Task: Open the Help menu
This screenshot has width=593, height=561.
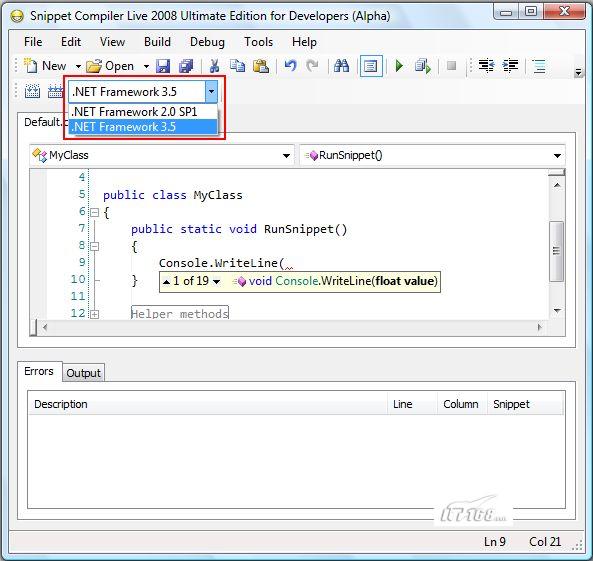Action: click(304, 42)
